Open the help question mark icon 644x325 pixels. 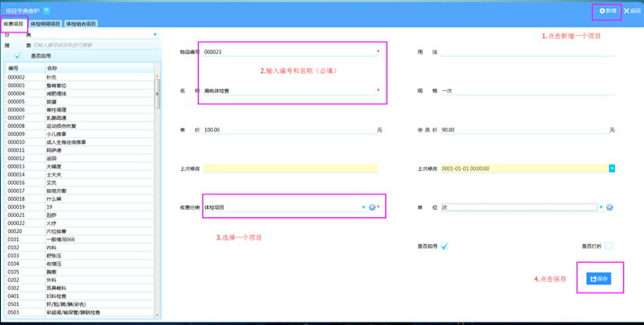tap(46, 11)
